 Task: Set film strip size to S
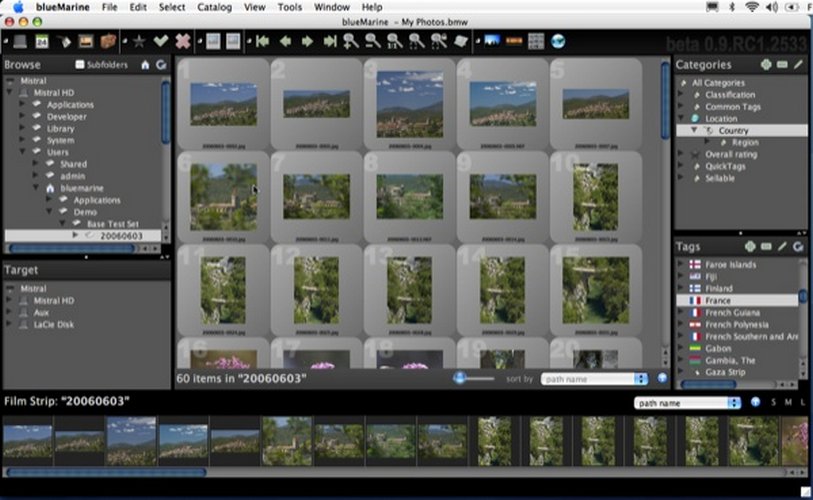[773, 403]
